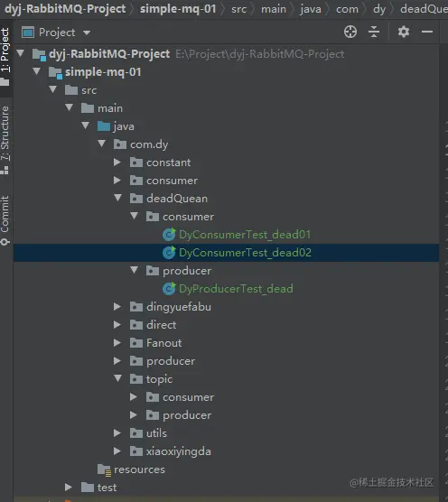Click simple-mq-01 in the breadcrumb bar

178,9
